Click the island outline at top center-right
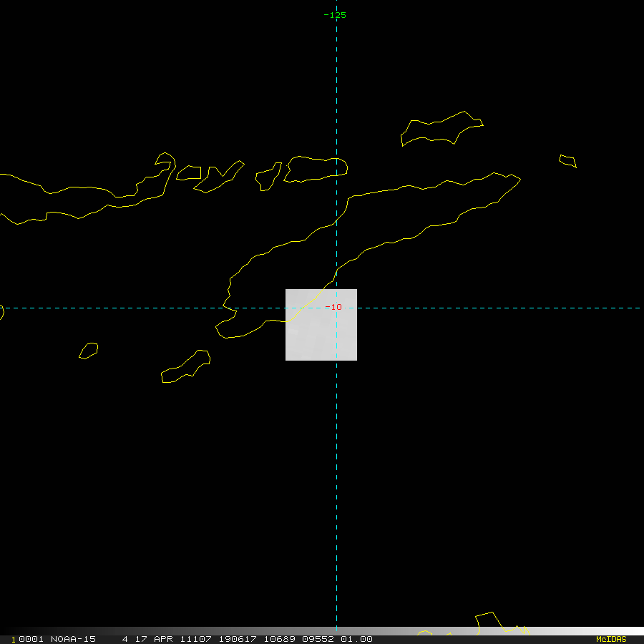Image resolution: width=644 pixels, height=644 pixels. (x=440, y=129)
